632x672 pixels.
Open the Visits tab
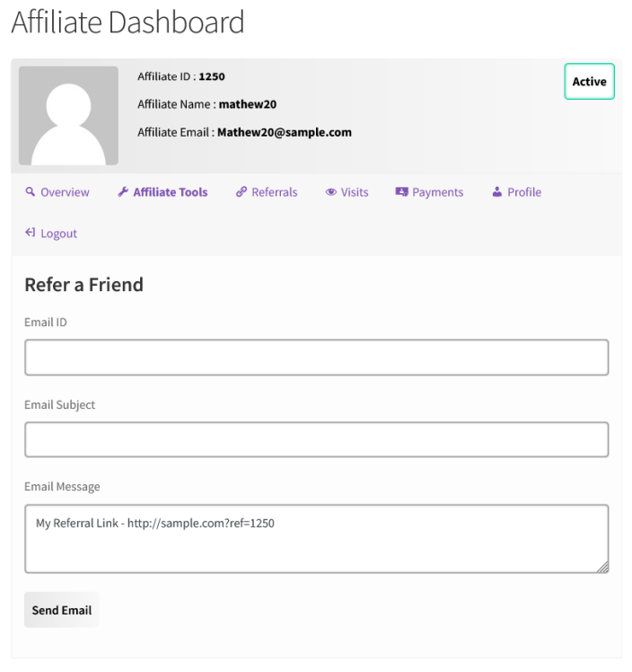[355, 192]
